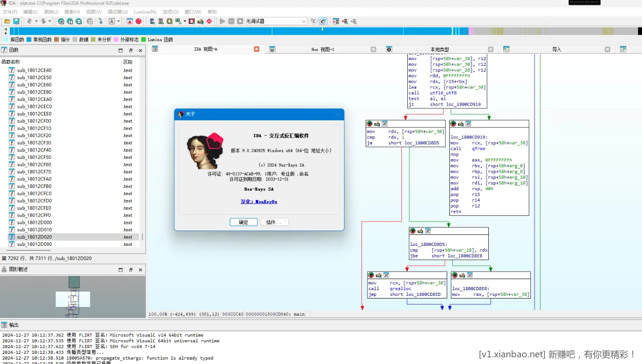The image size is (642, 364).
Task: Click the 常规函数 blue legend swatch
Action: click(29, 39)
